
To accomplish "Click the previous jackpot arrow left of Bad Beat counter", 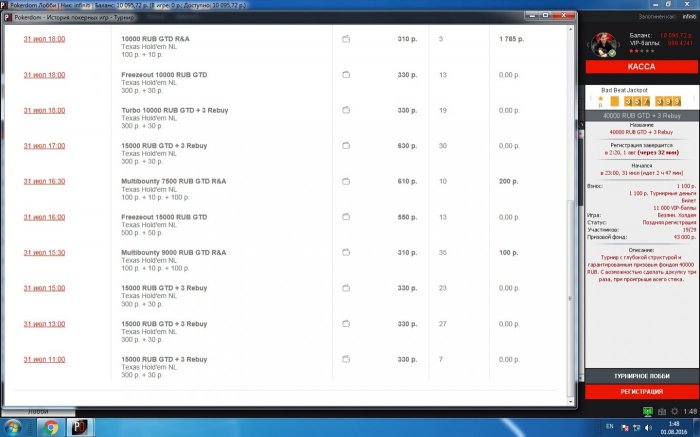I will point(590,99).
